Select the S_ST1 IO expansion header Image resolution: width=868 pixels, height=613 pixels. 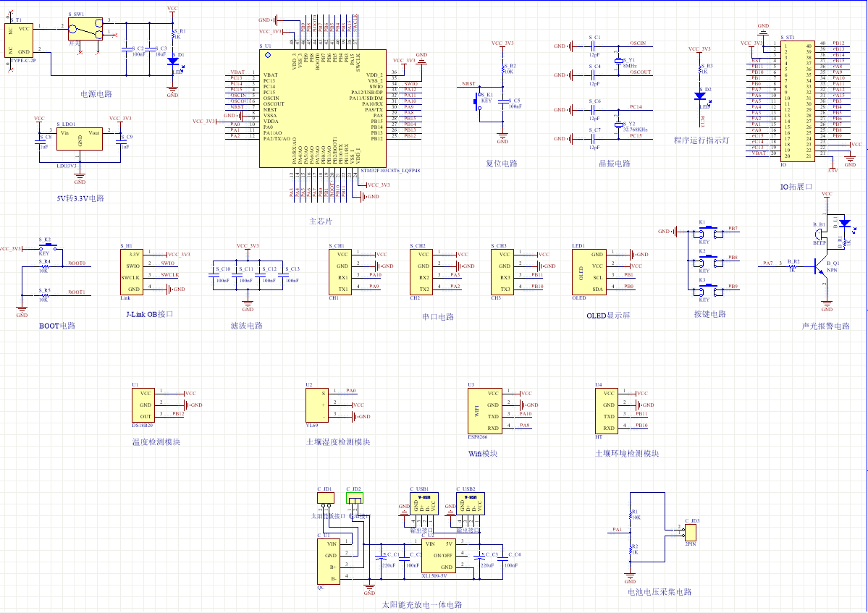click(798, 101)
